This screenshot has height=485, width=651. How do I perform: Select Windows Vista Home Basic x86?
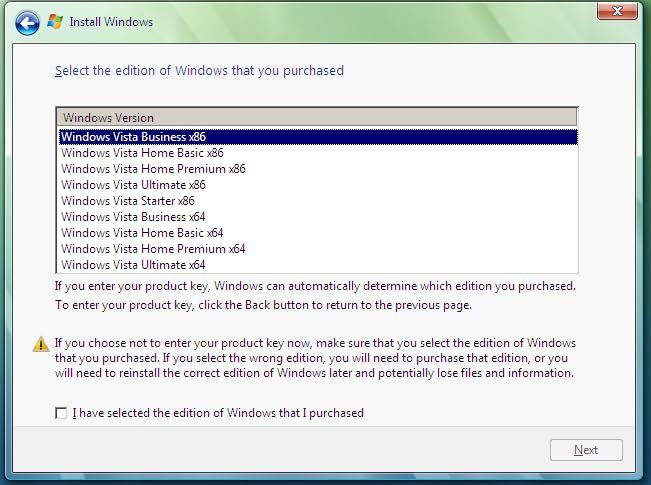tap(318, 153)
